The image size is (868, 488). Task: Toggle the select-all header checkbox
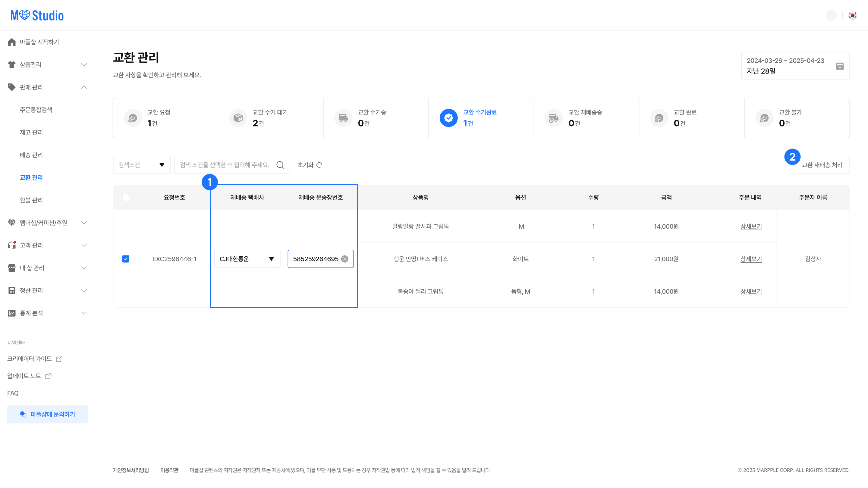coord(126,197)
